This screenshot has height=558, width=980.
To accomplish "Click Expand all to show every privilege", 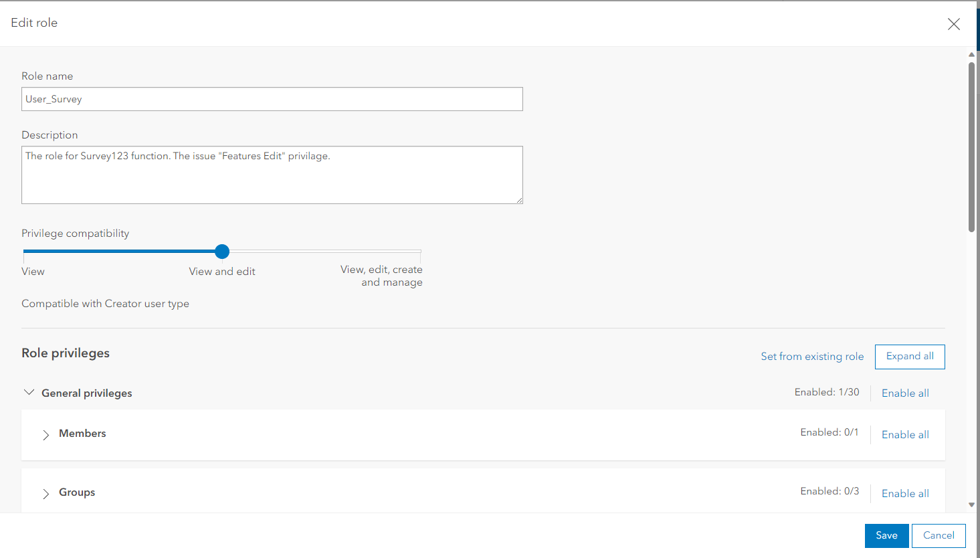I will [910, 357].
